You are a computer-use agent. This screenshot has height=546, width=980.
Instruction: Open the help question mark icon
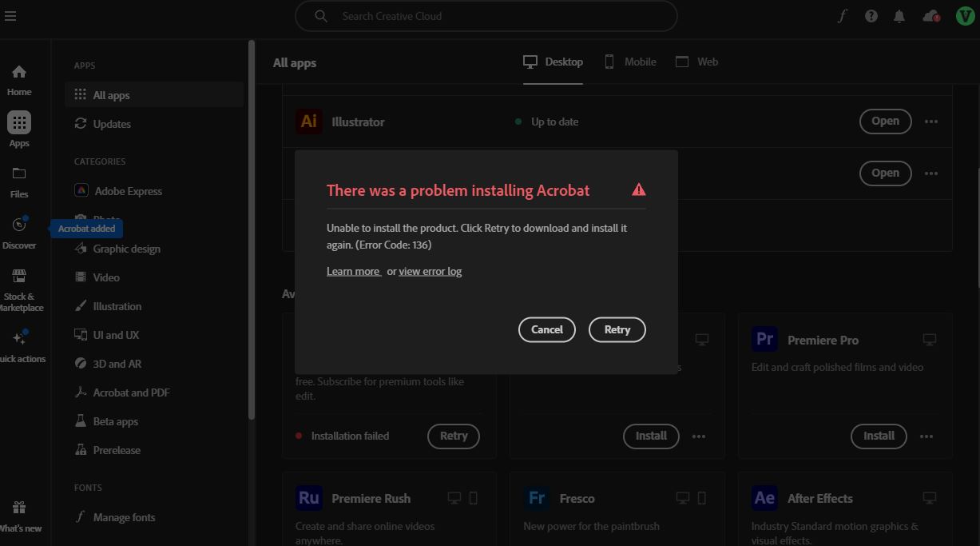[x=871, y=16]
